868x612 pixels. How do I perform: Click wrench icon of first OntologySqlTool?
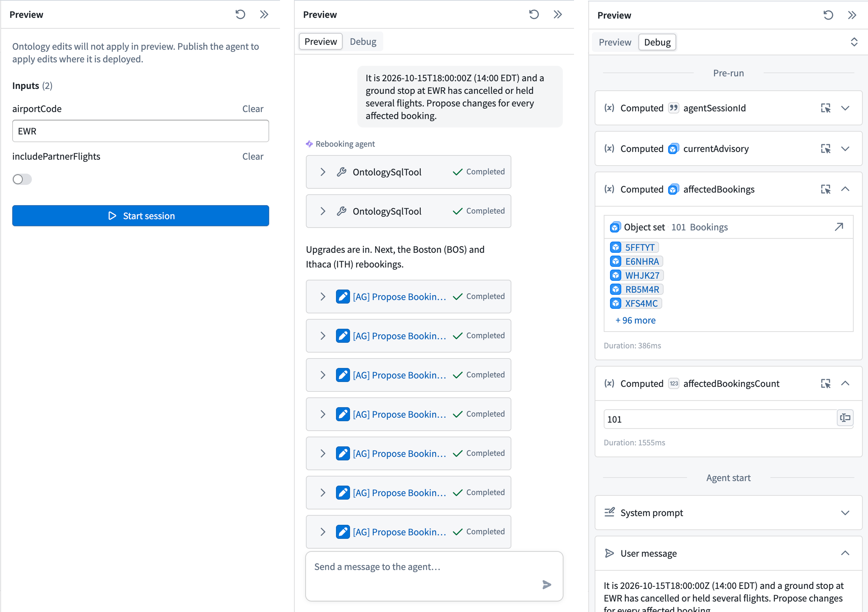pyautogui.click(x=342, y=172)
